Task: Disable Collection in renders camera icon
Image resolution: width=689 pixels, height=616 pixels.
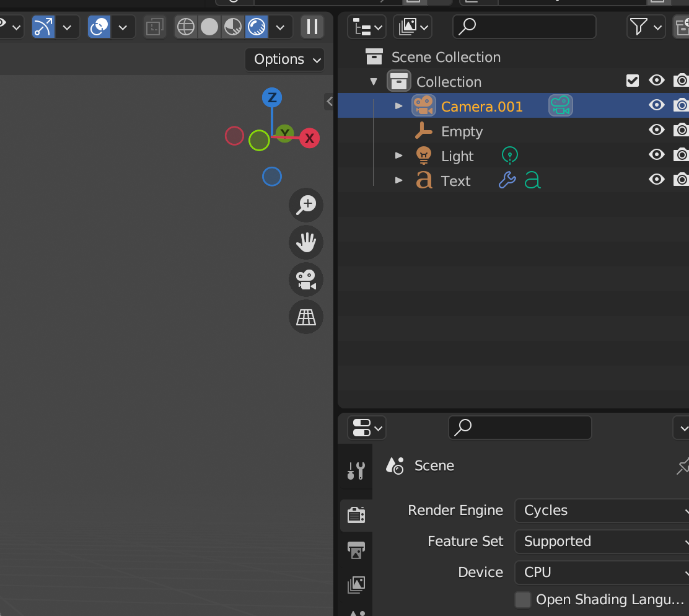Action: (681, 81)
